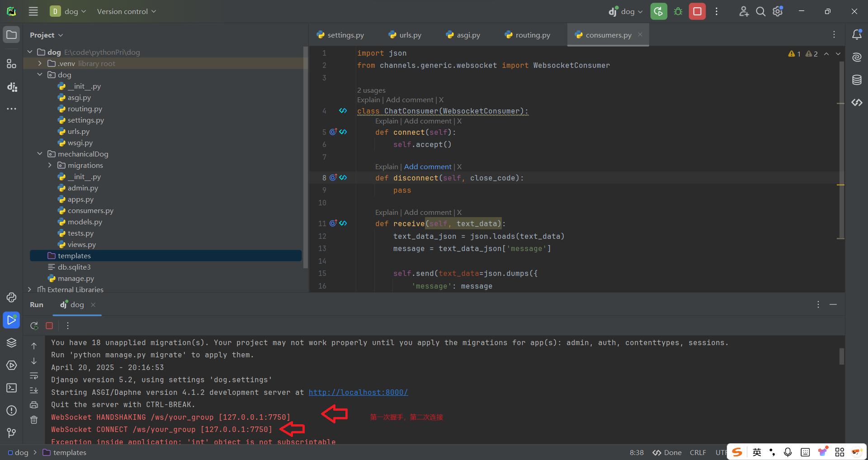Open the Version control dropdown
Image resolution: width=868 pixels, height=460 pixels.
126,11
